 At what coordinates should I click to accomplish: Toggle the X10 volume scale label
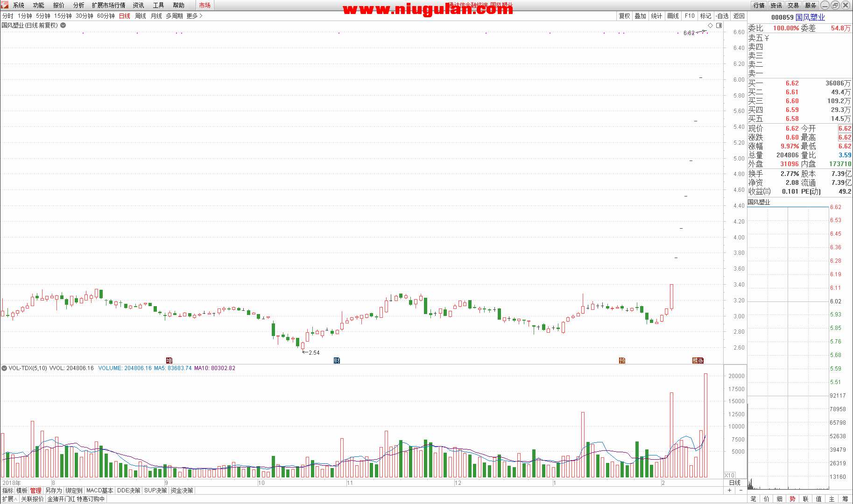point(730,475)
